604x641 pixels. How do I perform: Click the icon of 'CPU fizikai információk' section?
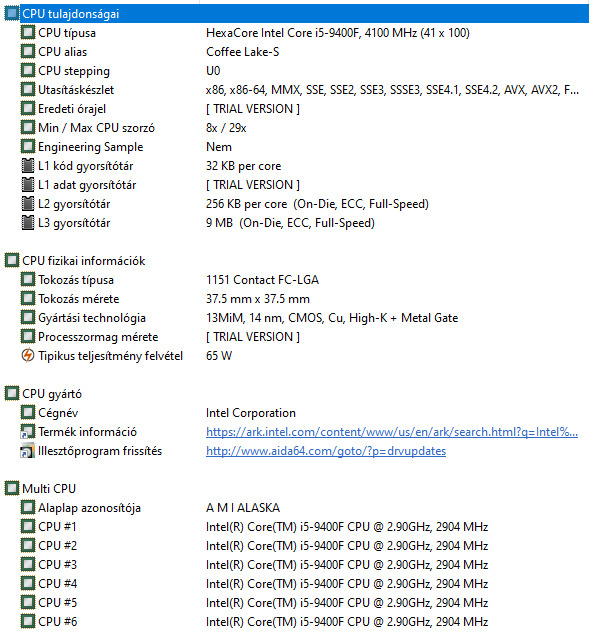point(12,261)
